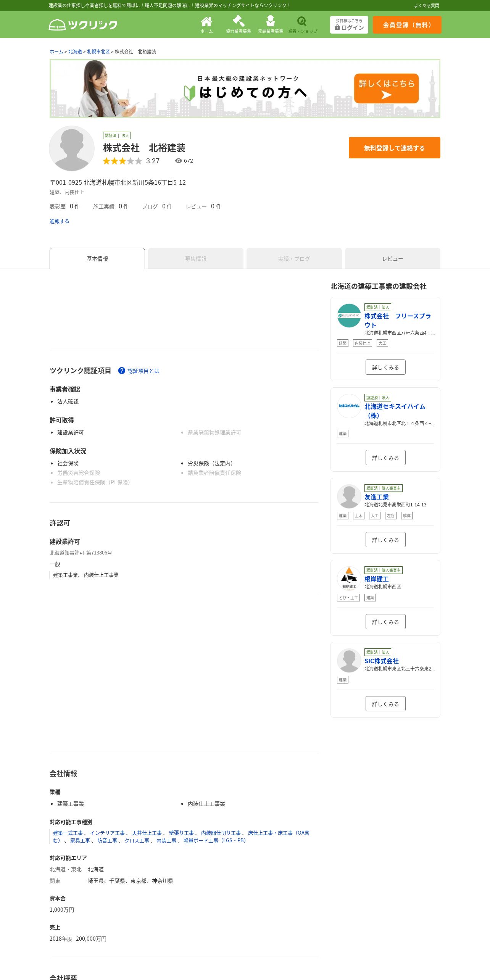Open 天井仕上工事 link
This screenshot has height=980, width=490.
[147, 833]
